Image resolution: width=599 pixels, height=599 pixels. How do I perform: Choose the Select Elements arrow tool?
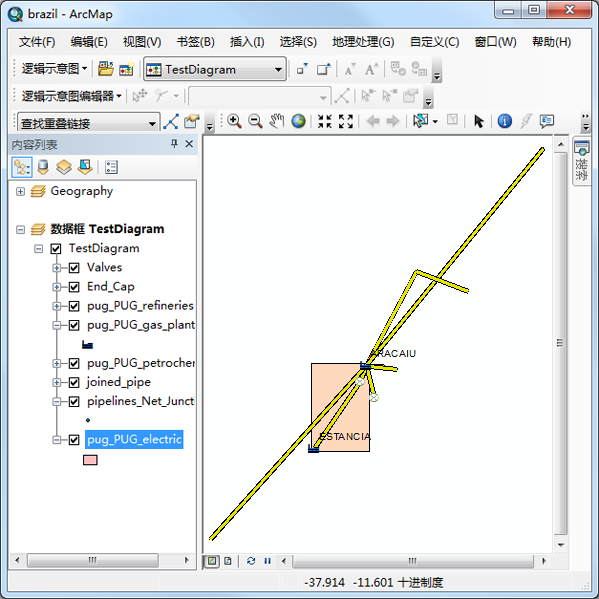pos(478,121)
